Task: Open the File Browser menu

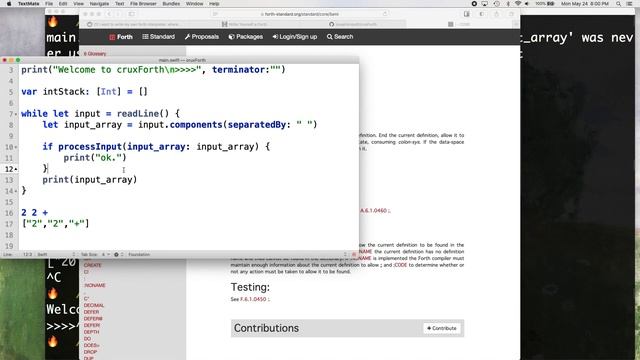Action: pyautogui.click(x=143, y=4)
